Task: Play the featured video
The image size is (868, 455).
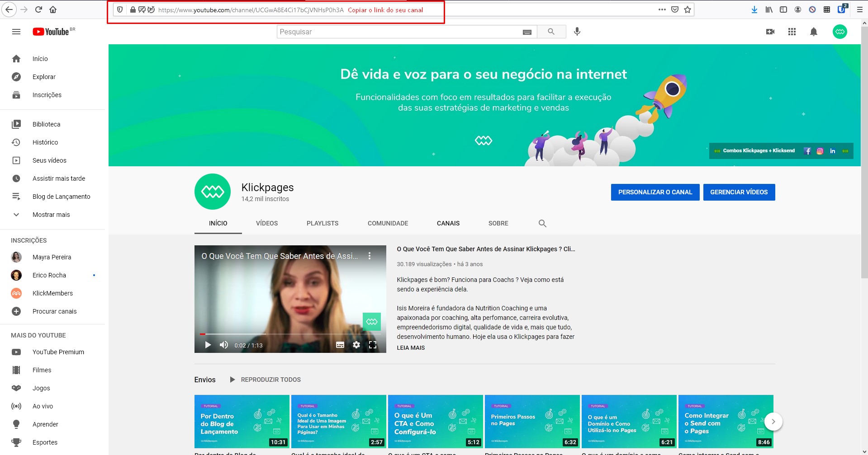Action: pos(208,345)
